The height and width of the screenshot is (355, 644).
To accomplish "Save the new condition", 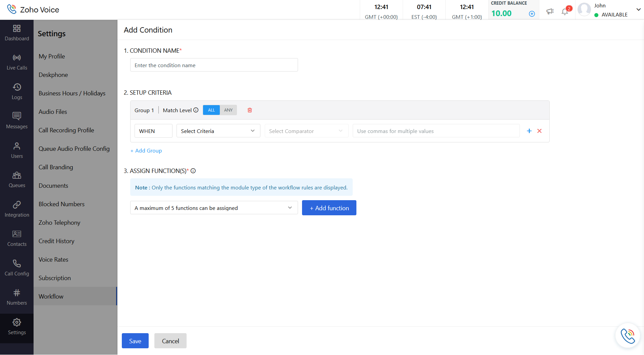I will point(135,341).
